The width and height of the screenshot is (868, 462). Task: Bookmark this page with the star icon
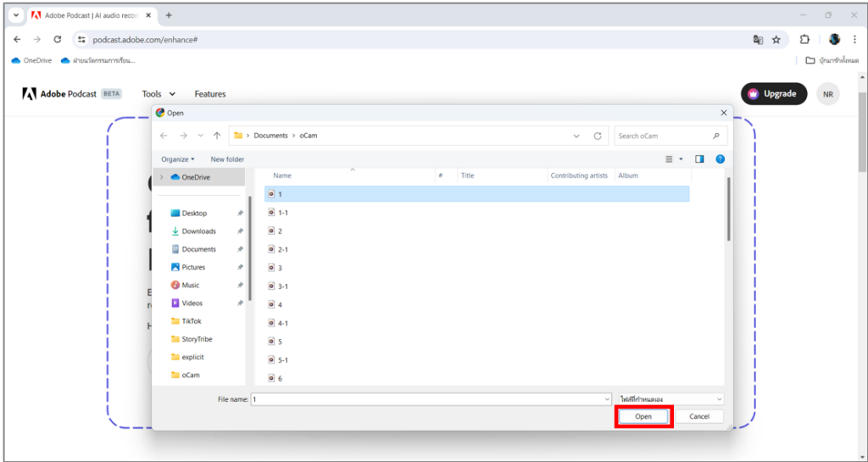[776, 39]
